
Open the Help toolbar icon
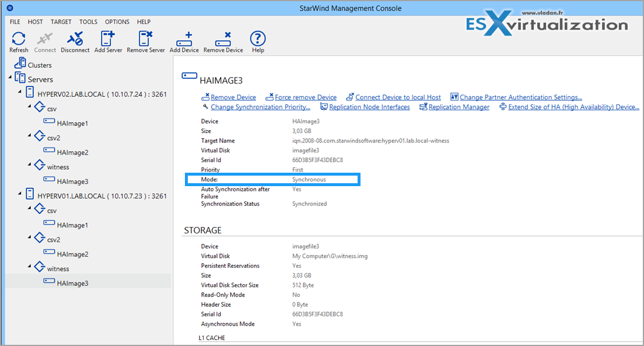258,39
